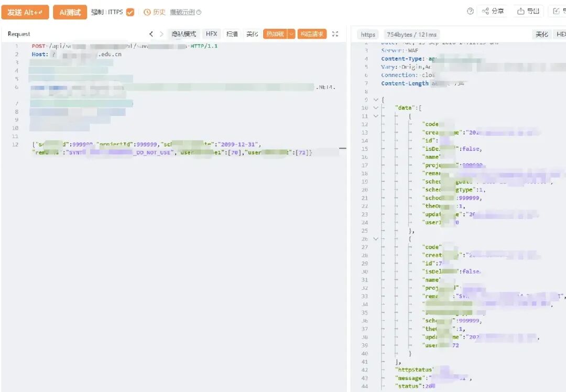This screenshot has height=392, width=566.
Task: Export results with 导出 icon
Action: 520,11
